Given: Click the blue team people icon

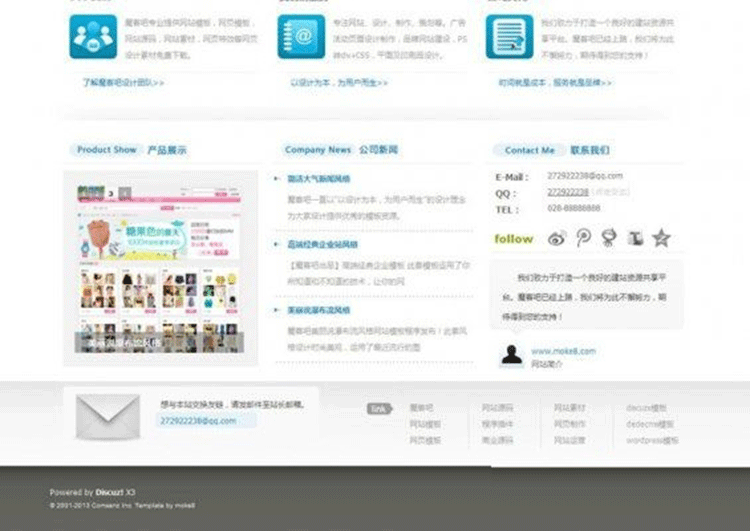Looking at the screenshot, I should 93,37.
